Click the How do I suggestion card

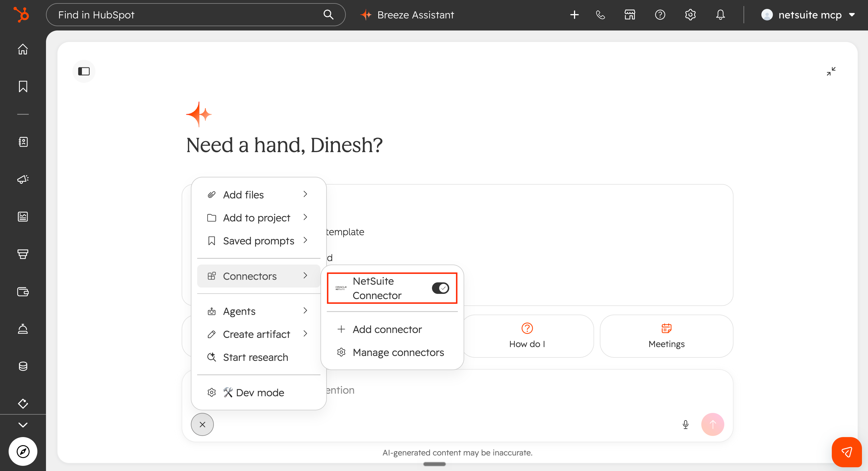[528, 336]
